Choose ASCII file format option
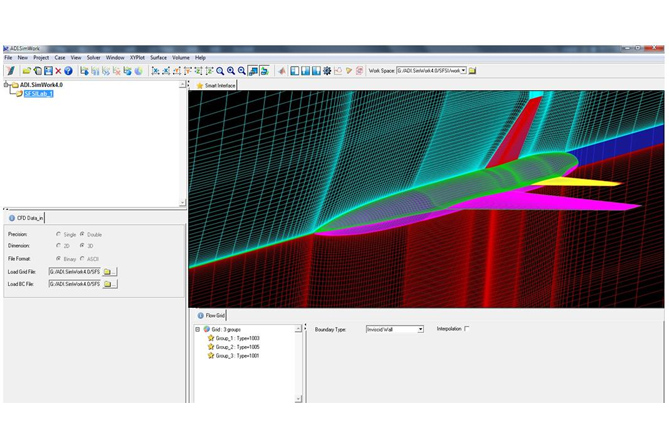The width and height of the screenshot is (669, 445). pyautogui.click(x=82, y=258)
